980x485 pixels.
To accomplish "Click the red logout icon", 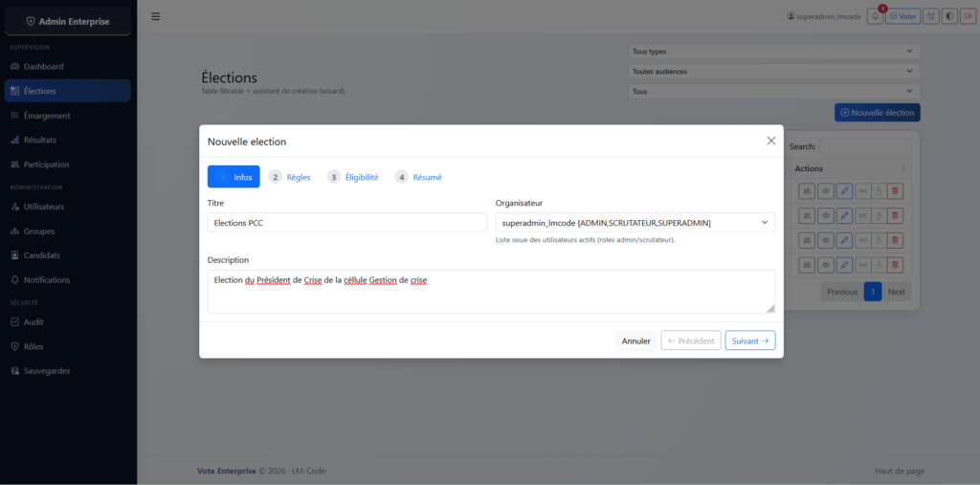I will pos(967,16).
